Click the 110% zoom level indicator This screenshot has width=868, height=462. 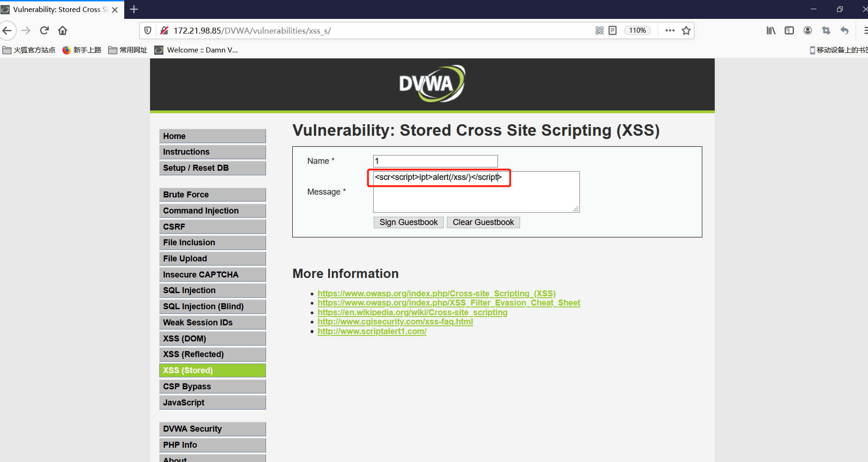[x=637, y=30]
